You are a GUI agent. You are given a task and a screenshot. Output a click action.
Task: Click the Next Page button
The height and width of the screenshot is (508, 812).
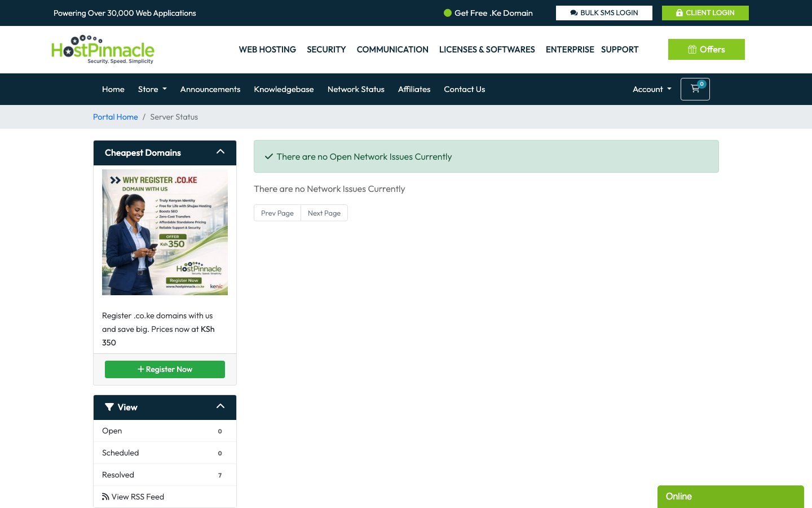(x=324, y=213)
